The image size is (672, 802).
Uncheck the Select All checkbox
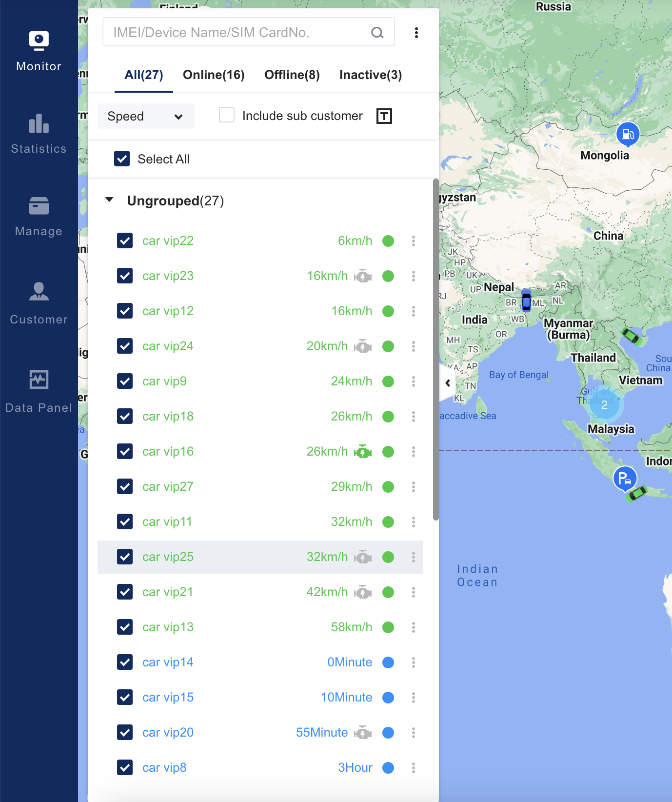122,159
